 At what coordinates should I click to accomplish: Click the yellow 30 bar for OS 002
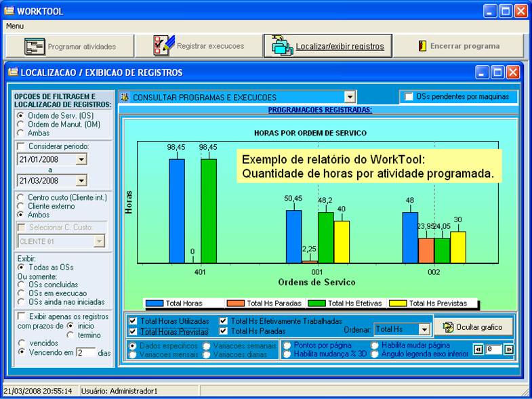click(458, 247)
